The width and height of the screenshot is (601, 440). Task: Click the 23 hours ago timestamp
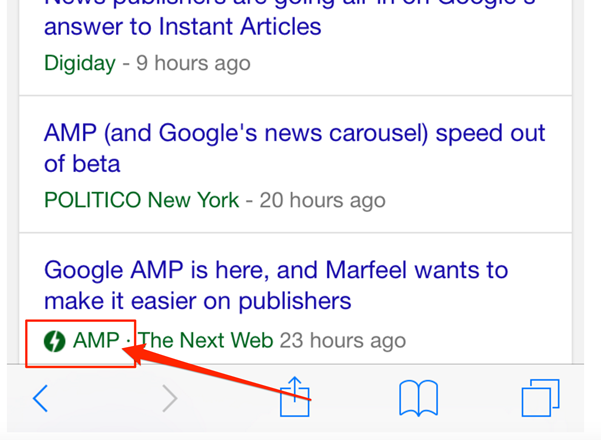(x=343, y=341)
